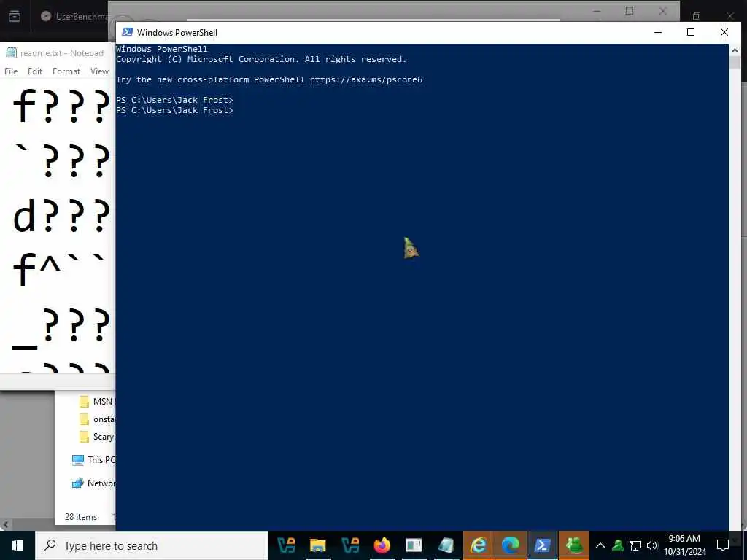The image size is (747, 560).
Task: Open Notepad's Edit menu
Action: pos(35,71)
